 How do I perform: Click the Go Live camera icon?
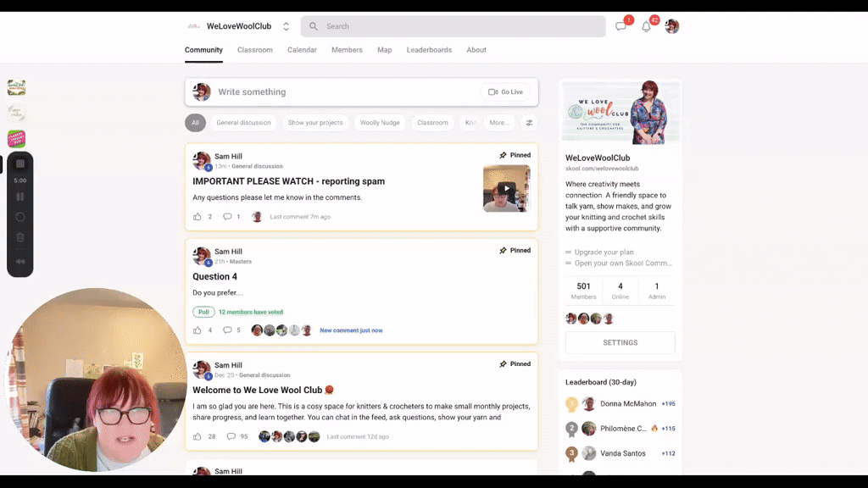pos(492,91)
